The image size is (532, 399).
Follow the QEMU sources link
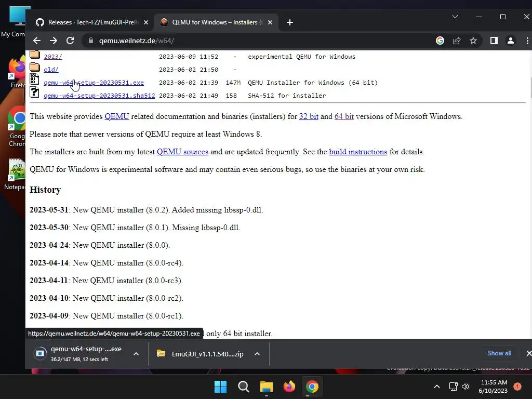pyautogui.click(x=182, y=152)
